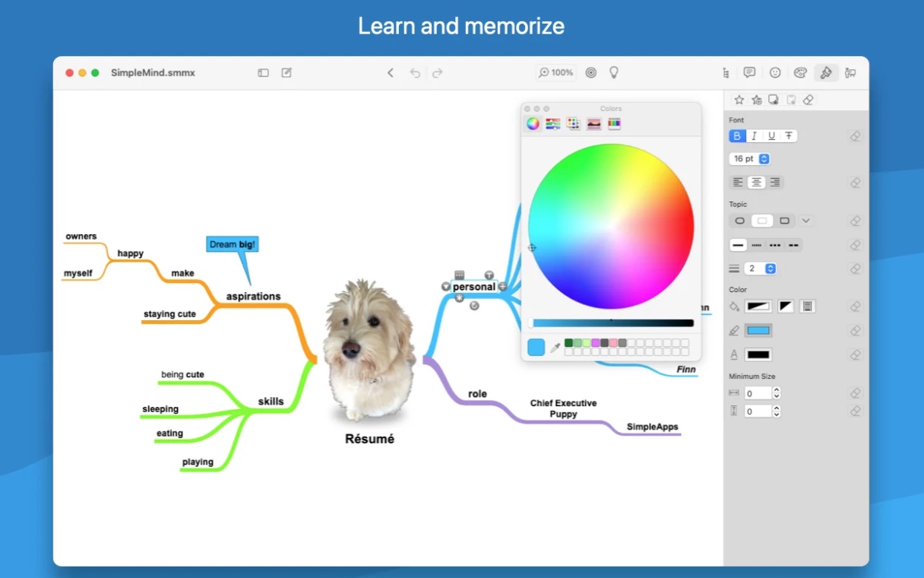Undo the last action
Screen dimensions: 924x578
coord(415,73)
